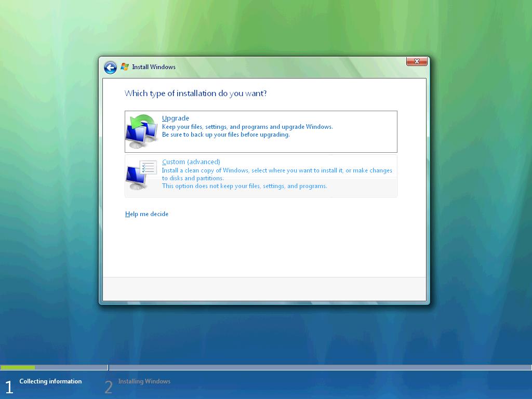
Task: Go back with the blue arrow button
Action: [110, 68]
